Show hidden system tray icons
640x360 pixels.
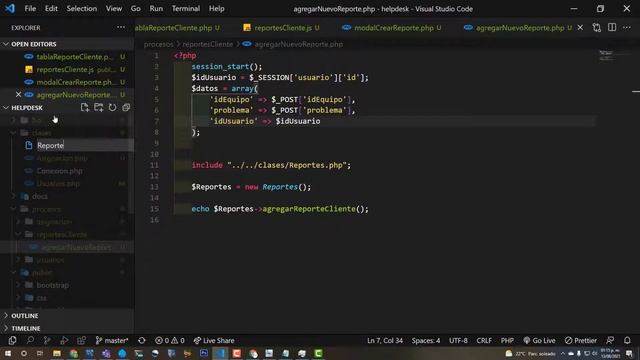pos(563,353)
